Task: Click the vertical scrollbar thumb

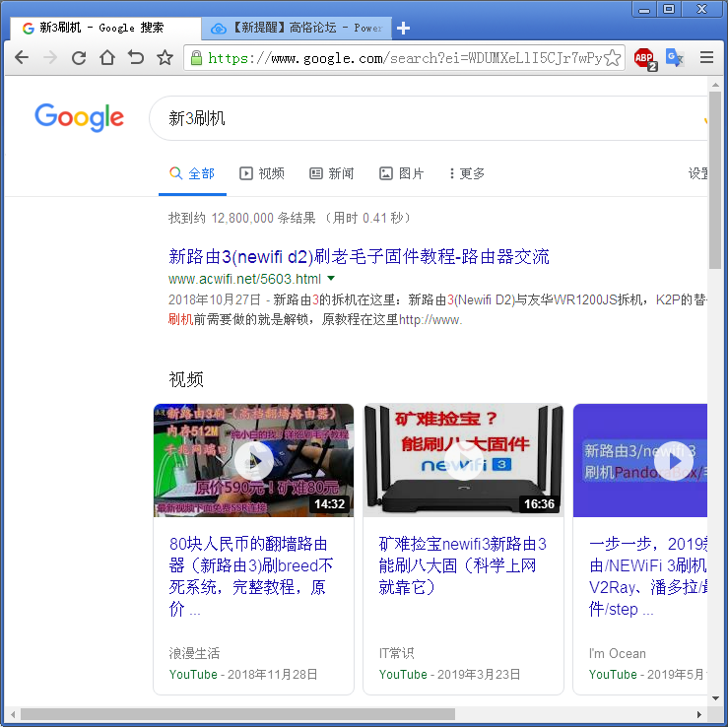Action: coord(715,180)
